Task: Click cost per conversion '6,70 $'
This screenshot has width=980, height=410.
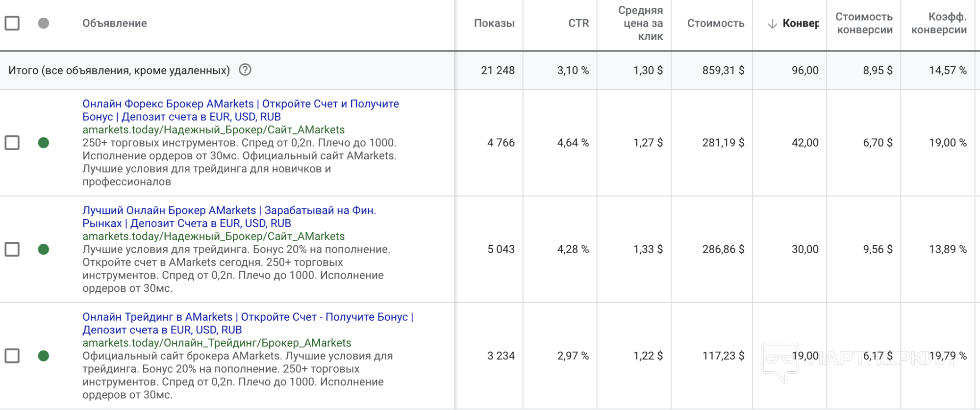Action: [878, 143]
